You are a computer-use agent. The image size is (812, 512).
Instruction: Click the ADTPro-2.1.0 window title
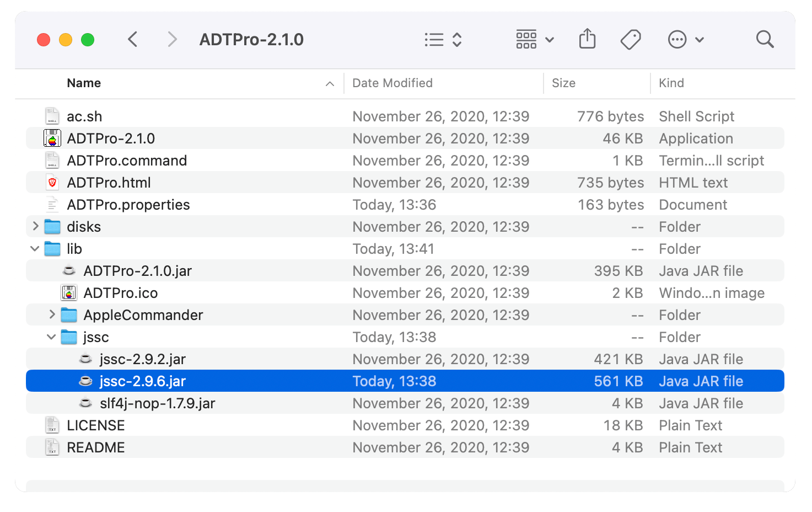pos(251,40)
